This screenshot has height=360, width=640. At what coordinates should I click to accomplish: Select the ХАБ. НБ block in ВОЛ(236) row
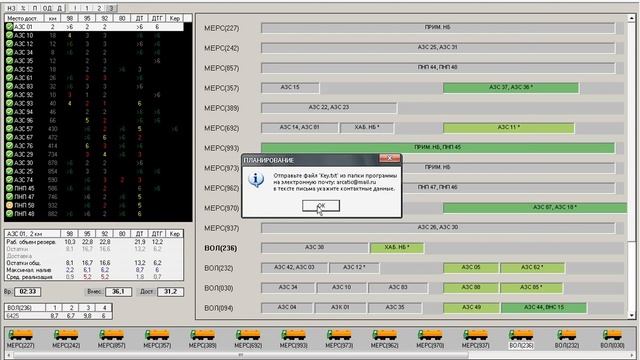pos(397,248)
